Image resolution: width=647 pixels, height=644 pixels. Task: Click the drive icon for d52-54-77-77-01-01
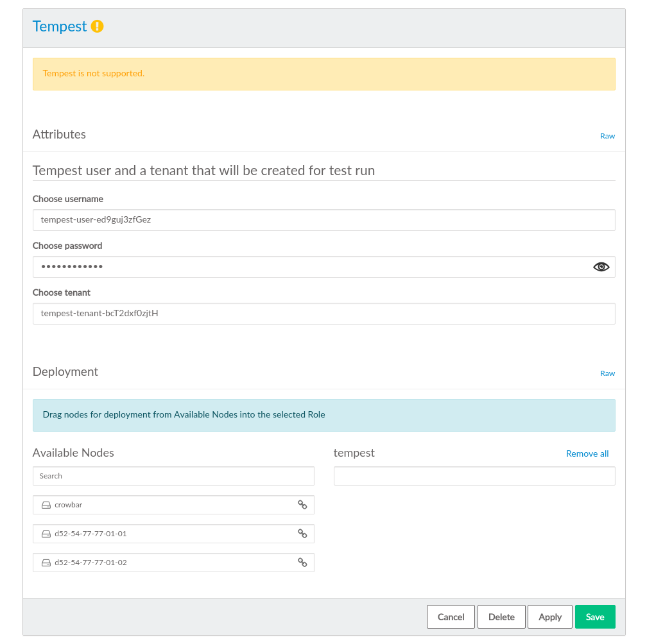click(46, 534)
